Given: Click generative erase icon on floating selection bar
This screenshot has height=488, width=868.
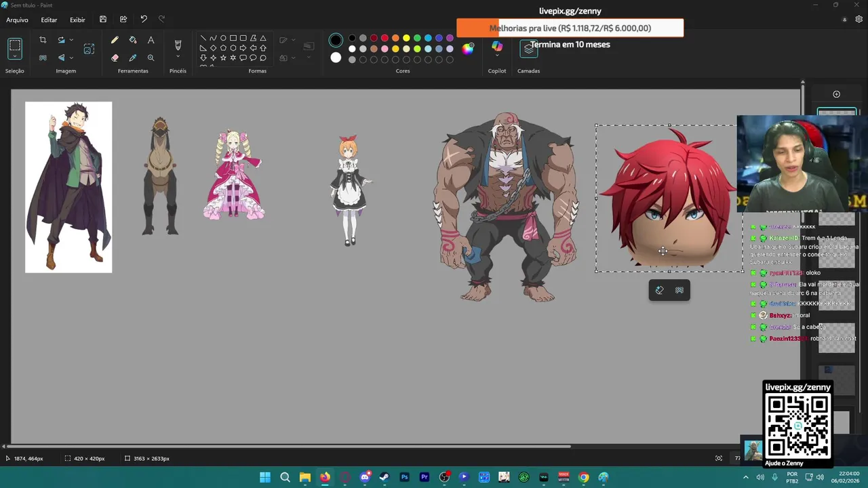Looking at the screenshot, I should click(659, 290).
